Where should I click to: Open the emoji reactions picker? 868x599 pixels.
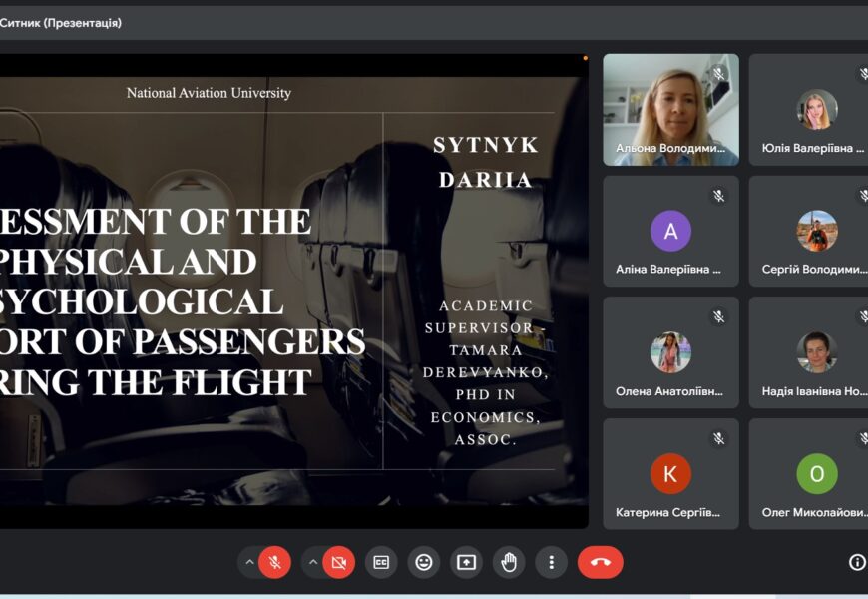[x=424, y=563]
